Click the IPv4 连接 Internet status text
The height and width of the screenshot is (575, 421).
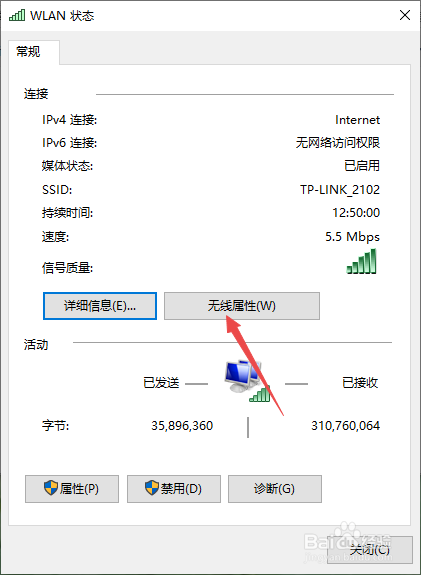coord(358,120)
